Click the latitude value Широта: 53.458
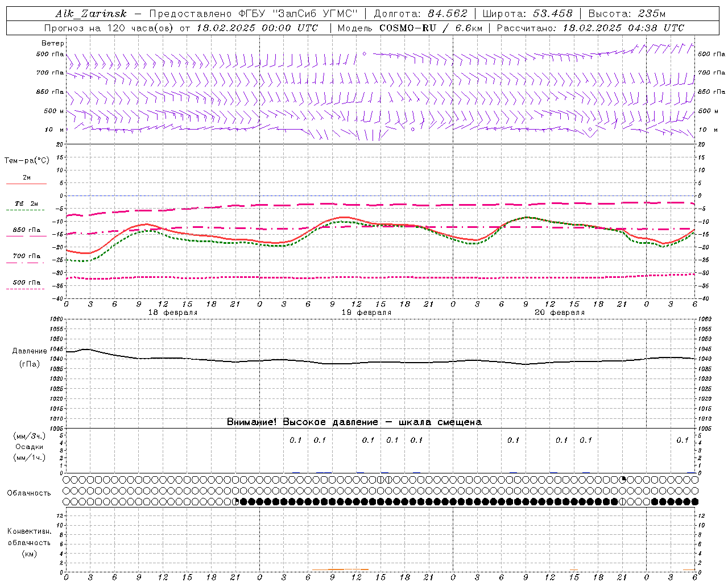728x582 pixels. pyautogui.click(x=527, y=14)
